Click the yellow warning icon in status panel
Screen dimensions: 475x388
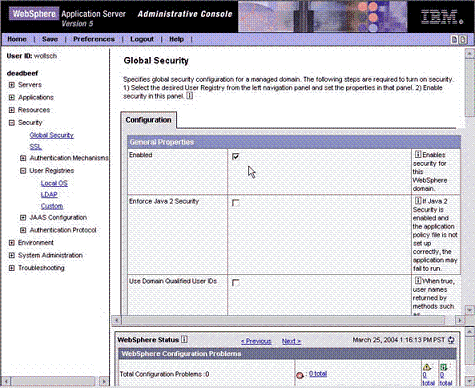(x=427, y=367)
